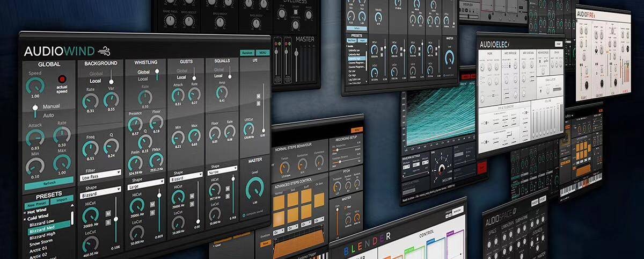Click the Gusts Attack knob
The width and height of the screenshot is (644, 259).
click(x=178, y=95)
